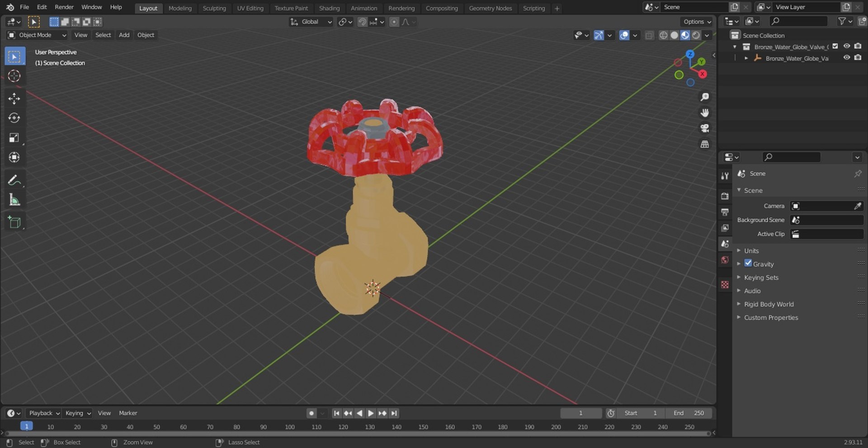This screenshot has height=448, width=868.
Task: Expand the Bronze_Water_Globe_Va object tree
Action: (x=746, y=58)
